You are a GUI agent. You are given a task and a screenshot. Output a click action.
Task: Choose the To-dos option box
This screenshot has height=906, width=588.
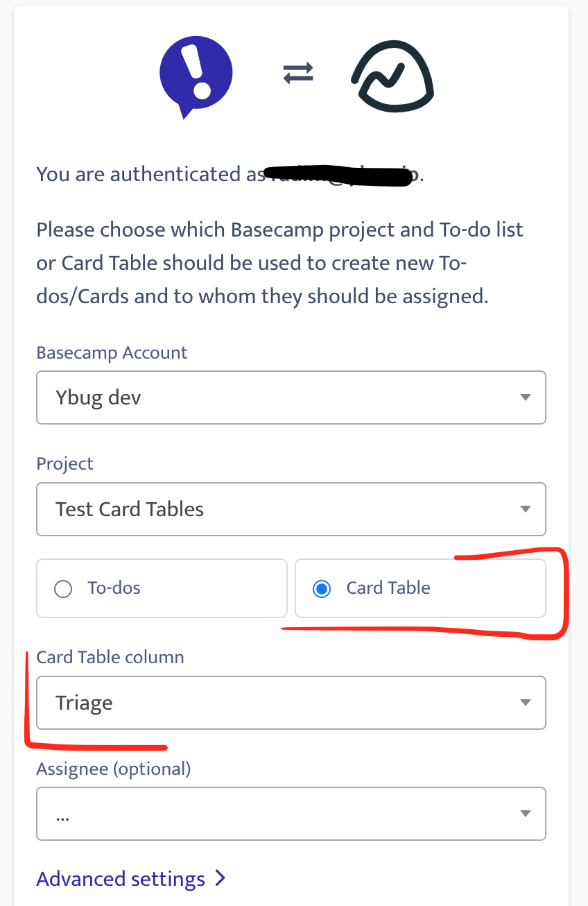point(162,588)
